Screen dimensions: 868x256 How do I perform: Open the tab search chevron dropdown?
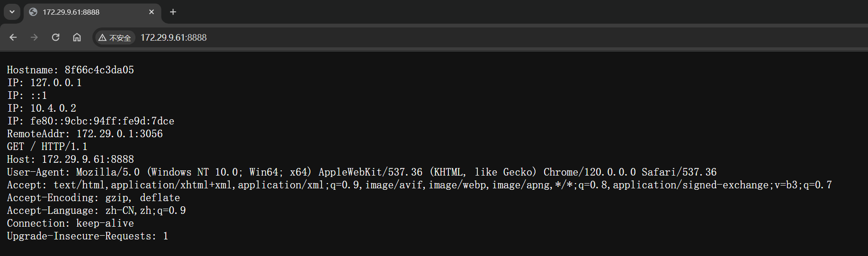coord(12,12)
